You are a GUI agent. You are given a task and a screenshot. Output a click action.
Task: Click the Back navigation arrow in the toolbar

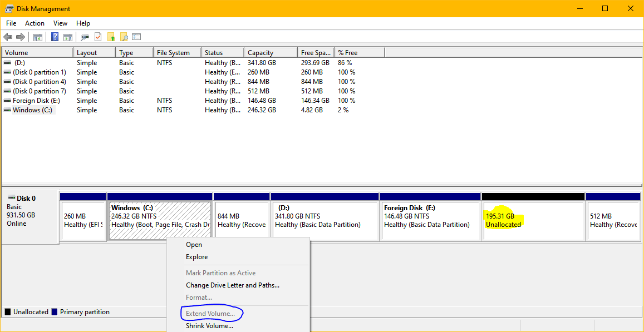7,37
